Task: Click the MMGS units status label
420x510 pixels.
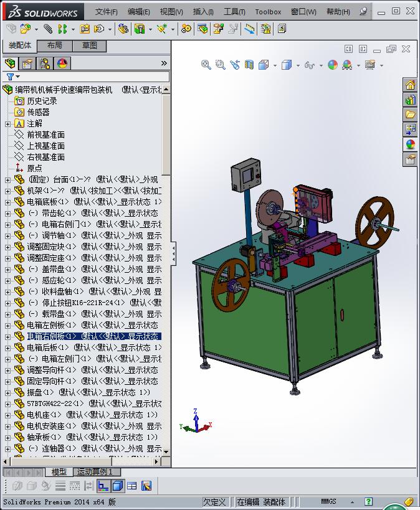Action: [x=328, y=501]
